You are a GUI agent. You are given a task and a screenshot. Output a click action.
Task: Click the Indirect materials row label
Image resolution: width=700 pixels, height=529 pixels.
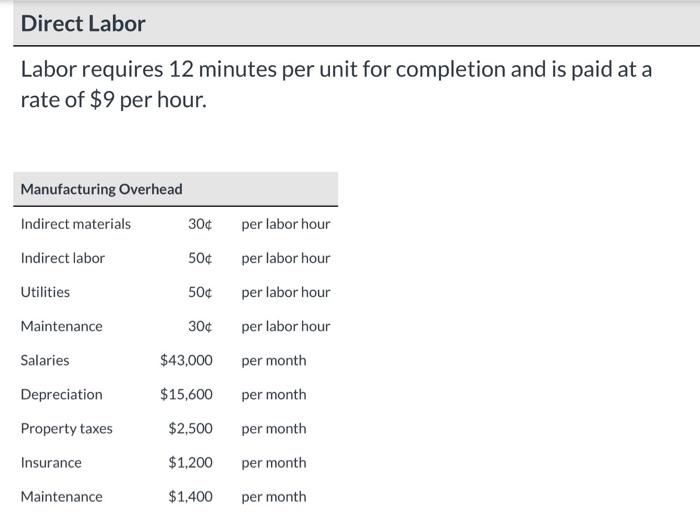tap(75, 224)
